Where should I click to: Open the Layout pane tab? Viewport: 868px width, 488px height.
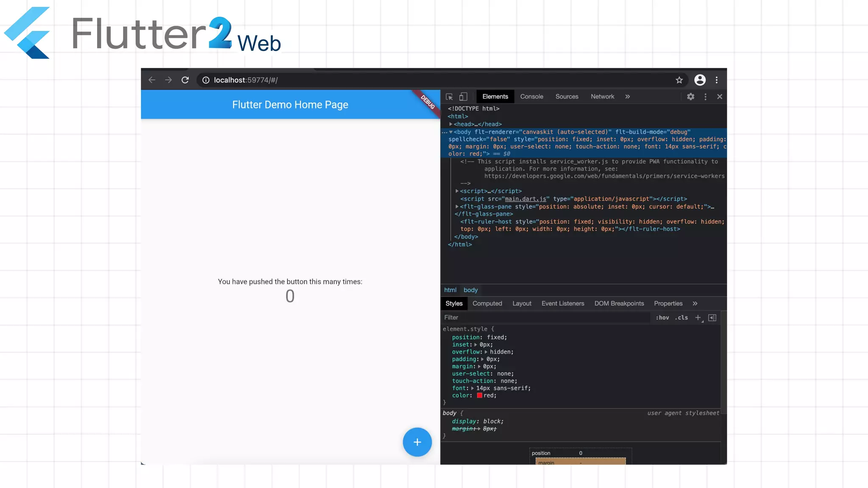pos(522,303)
